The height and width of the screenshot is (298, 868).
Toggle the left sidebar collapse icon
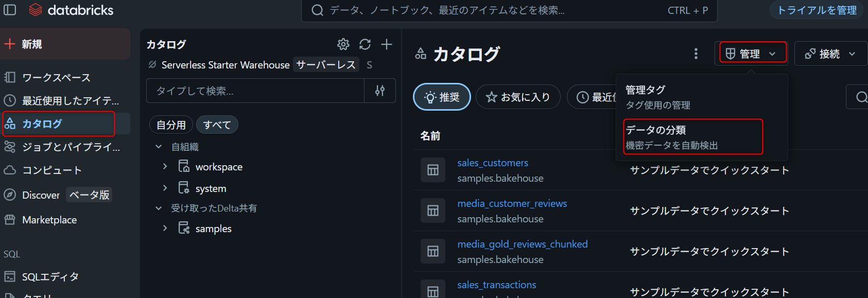[10, 10]
